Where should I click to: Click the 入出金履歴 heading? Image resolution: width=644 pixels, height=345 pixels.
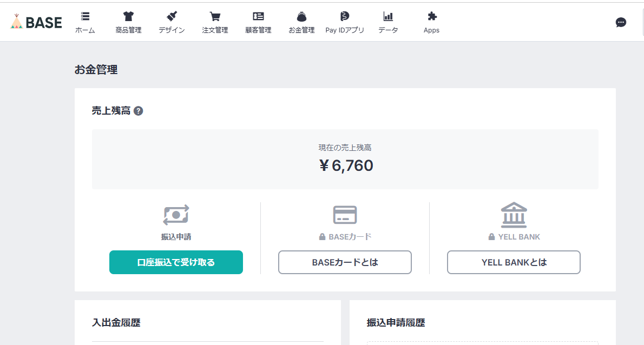click(x=116, y=323)
